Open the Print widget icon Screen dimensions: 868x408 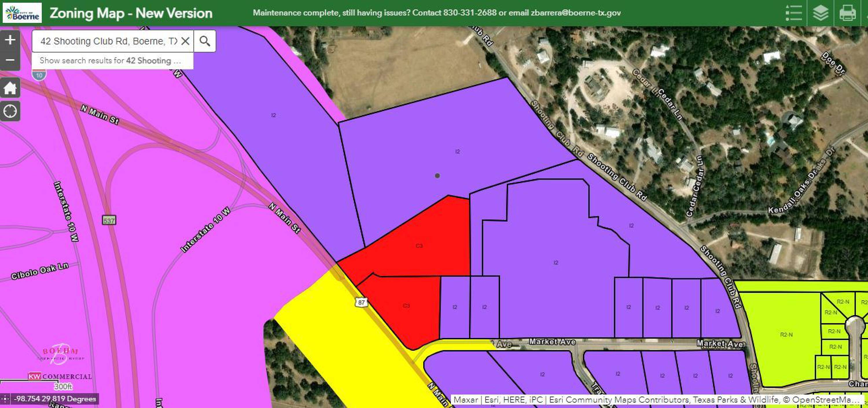tap(847, 13)
